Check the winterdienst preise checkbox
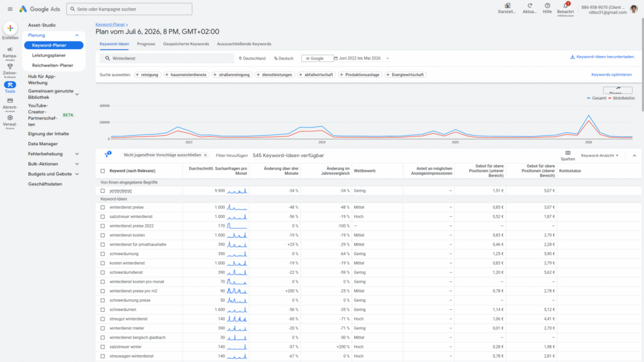The height and width of the screenshot is (362, 644). 103,207
